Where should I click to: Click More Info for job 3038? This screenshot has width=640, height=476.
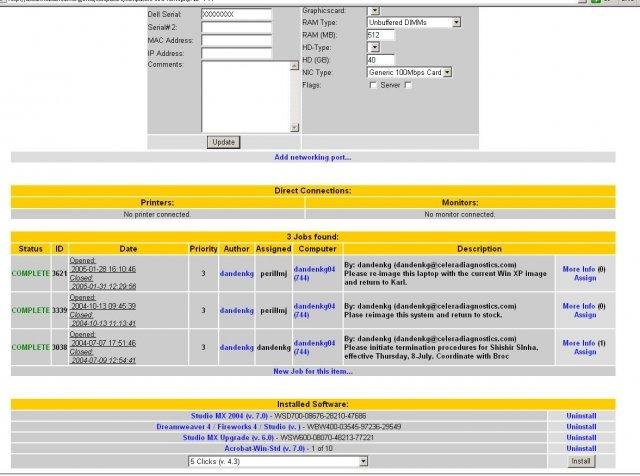click(579, 343)
